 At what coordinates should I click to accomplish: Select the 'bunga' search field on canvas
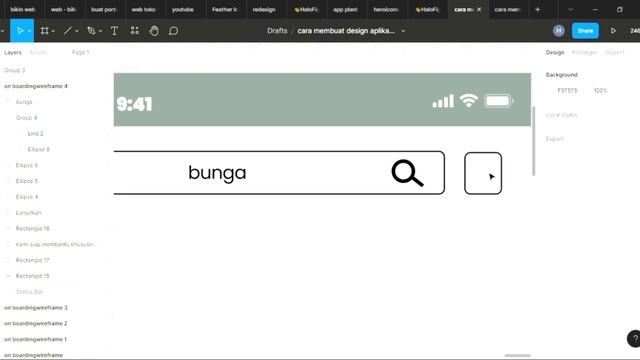[x=279, y=173]
